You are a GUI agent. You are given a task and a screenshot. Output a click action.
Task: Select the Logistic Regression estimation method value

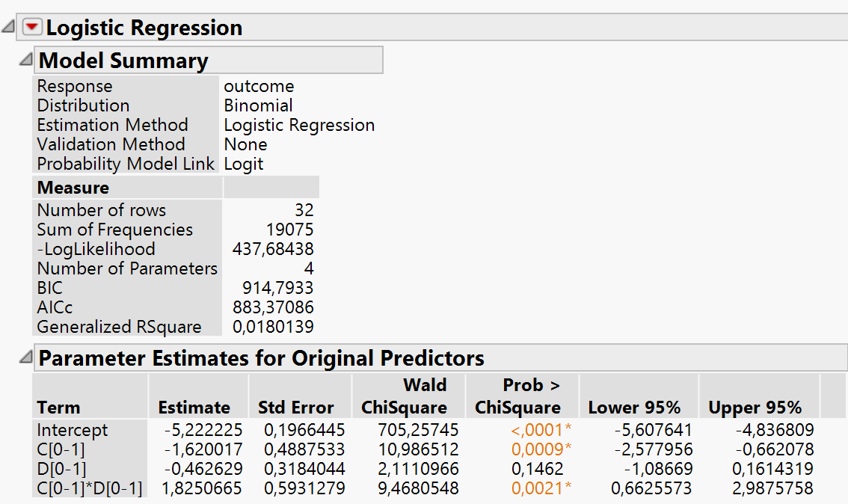(299, 125)
